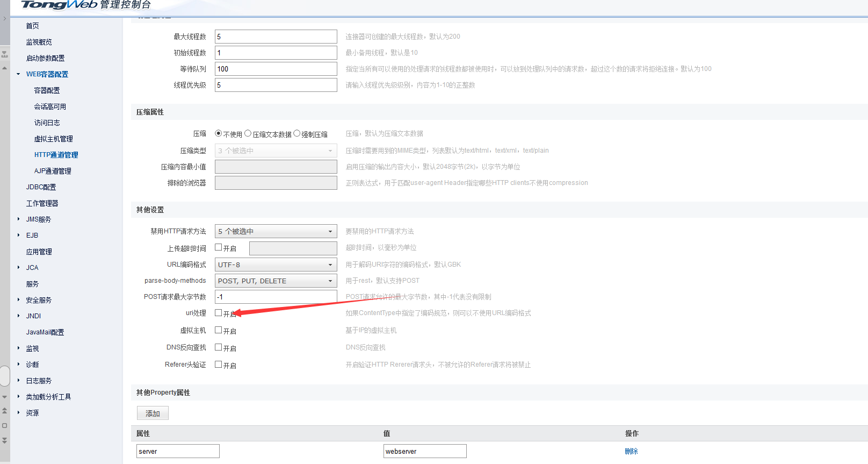The image size is (868, 464).
Task: Open AJP通道管理 in sidebar
Action: pyautogui.click(x=53, y=171)
